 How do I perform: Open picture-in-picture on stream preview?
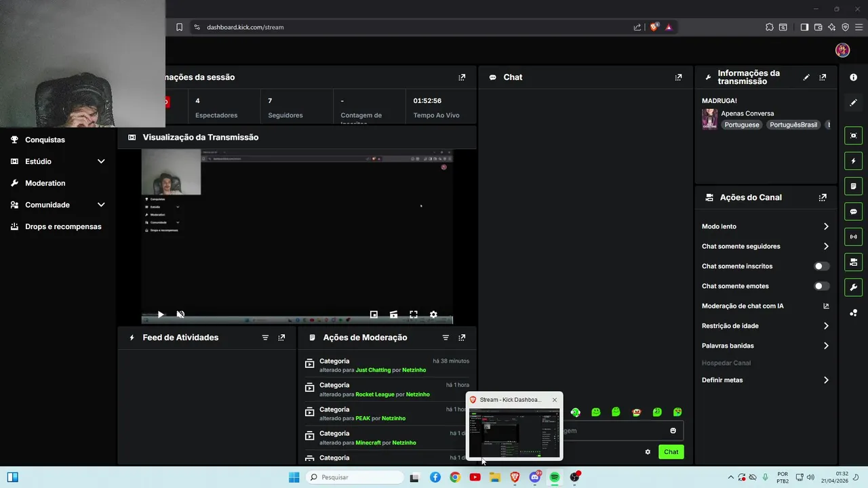coord(374,314)
